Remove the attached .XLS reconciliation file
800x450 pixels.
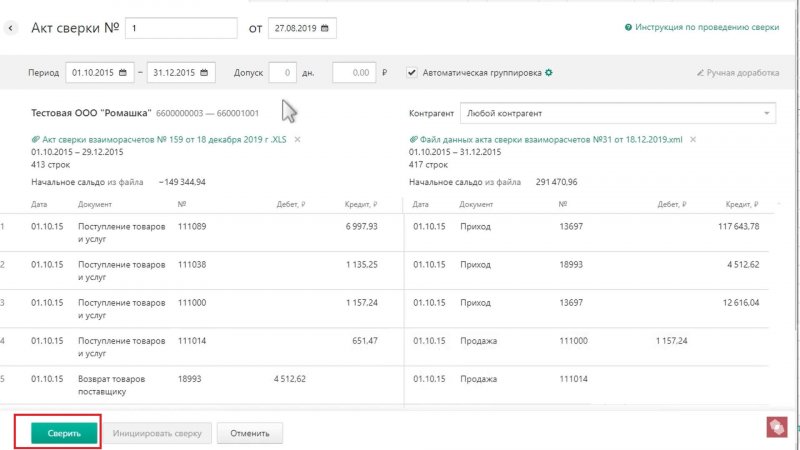coord(297,139)
